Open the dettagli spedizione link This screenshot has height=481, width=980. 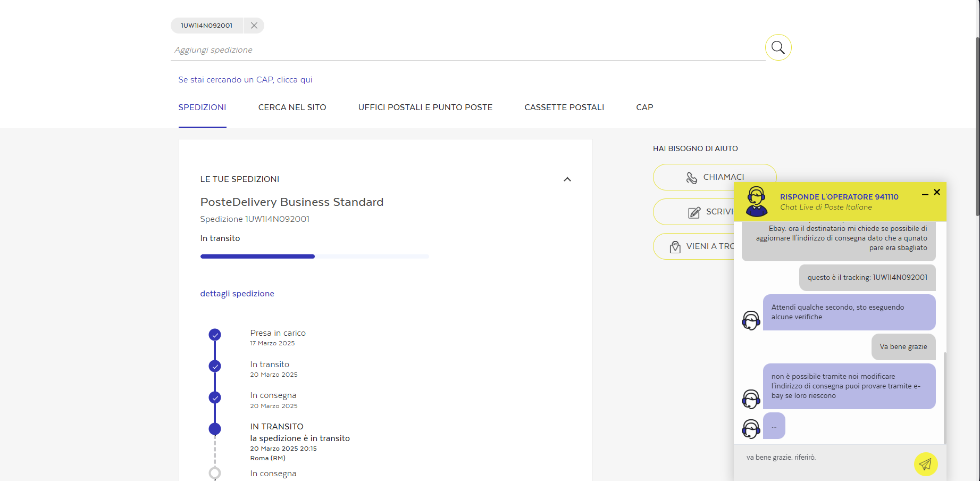237,294
